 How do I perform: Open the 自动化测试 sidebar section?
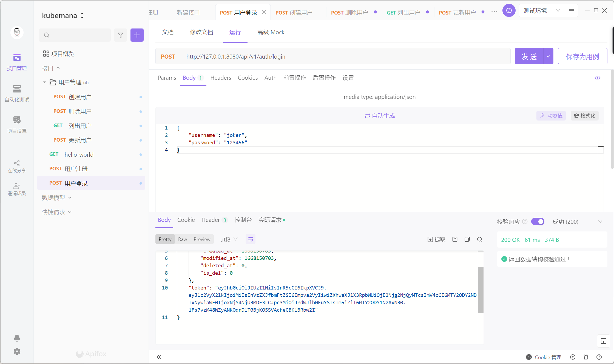(17, 93)
